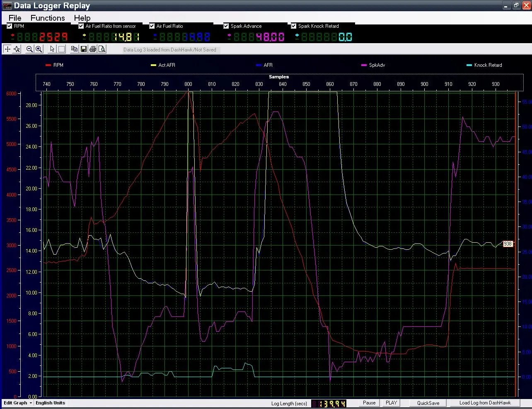Click the zoom in magnifier icon
The height and width of the screenshot is (409, 532).
click(39, 49)
